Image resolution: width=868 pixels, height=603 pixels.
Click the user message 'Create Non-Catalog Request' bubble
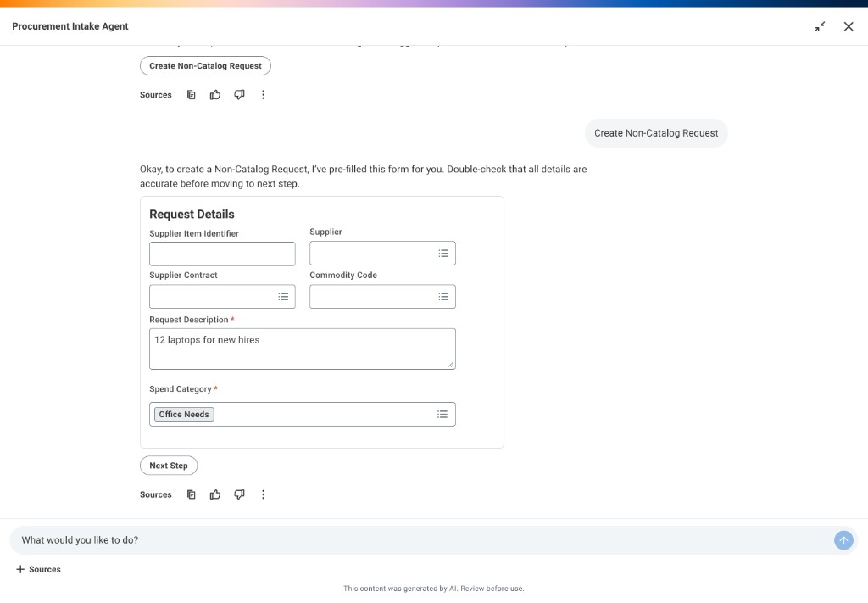click(656, 133)
